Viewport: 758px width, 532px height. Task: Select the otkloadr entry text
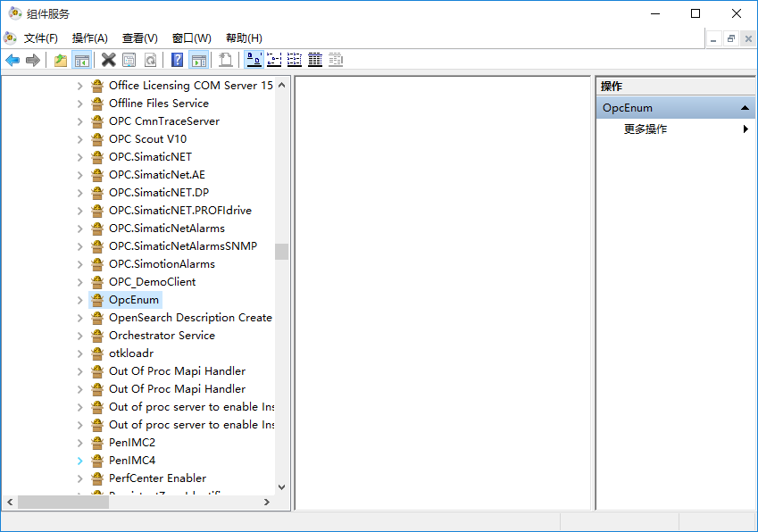point(131,353)
